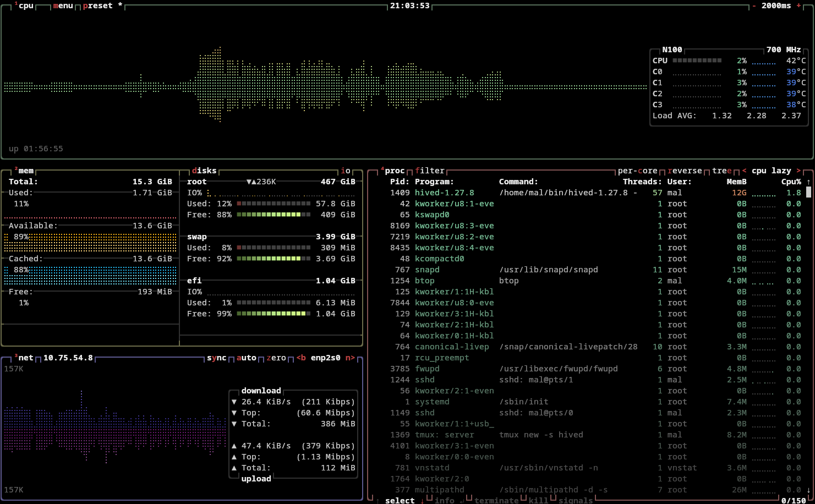Click the scroll up arrow in process list
815x504 pixels.
coord(808,182)
